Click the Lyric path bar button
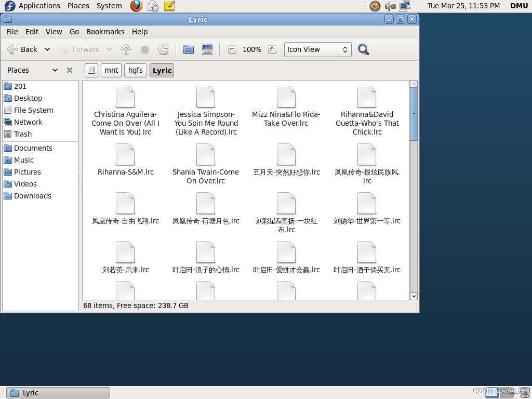This screenshot has width=532, height=399. click(162, 70)
